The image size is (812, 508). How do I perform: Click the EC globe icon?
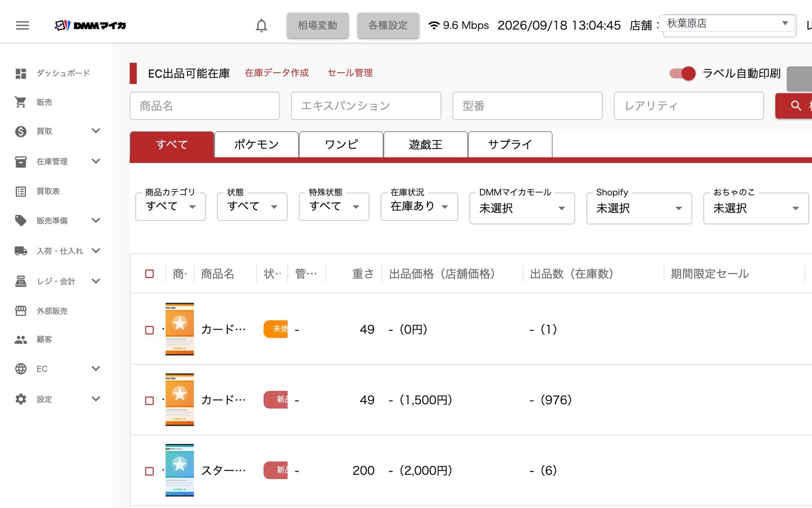[21, 368]
